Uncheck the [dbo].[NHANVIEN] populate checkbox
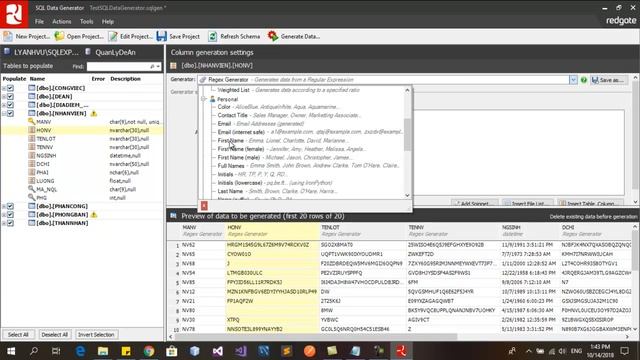The image size is (640, 360). [11, 113]
